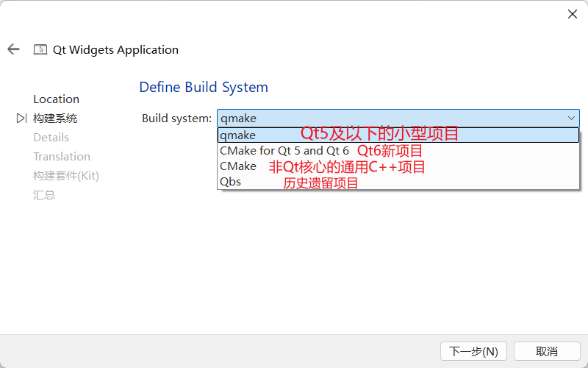Screen dimensions: 588x368
Task: Click the Build system: label
Action: 176,118
